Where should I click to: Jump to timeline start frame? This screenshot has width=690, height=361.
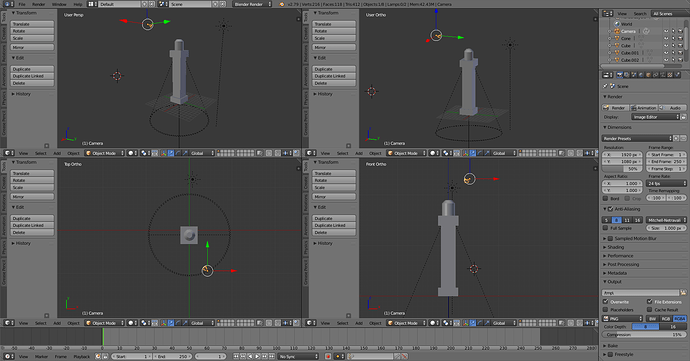coord(236,356)
